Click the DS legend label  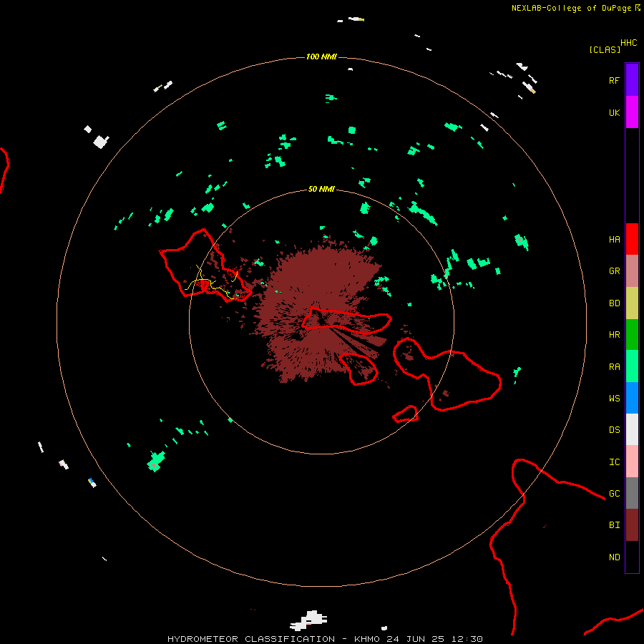615,430
